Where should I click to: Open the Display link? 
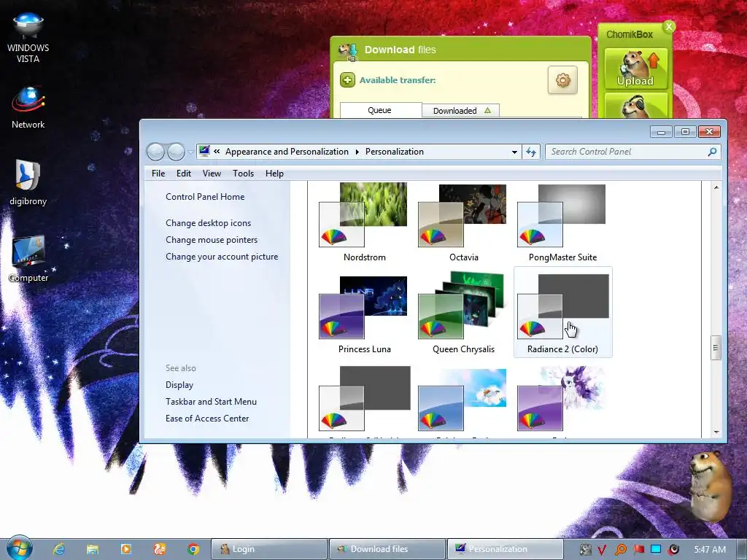pyautogui.click(x=179, y=385)
